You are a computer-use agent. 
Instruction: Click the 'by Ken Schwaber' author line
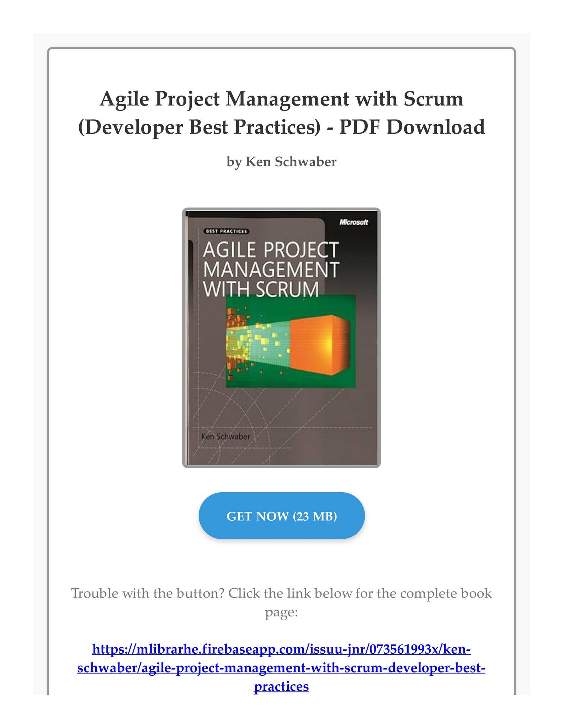[281, 162]
